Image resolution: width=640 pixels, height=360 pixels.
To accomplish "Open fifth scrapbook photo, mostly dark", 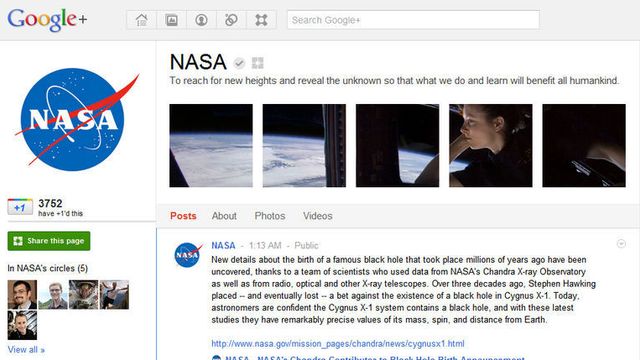I will tap(584, 146).
